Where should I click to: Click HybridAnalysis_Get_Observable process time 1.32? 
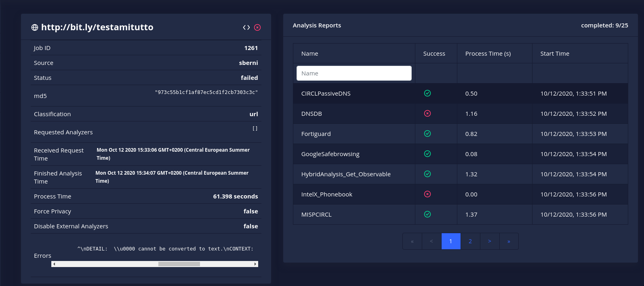tap(471, 174)
